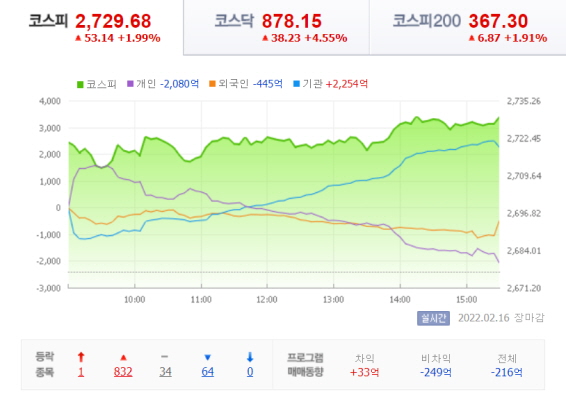The image size is (566, 411).
Task: Click the blue lower-limit arrow icon
Action: (250, 357)
